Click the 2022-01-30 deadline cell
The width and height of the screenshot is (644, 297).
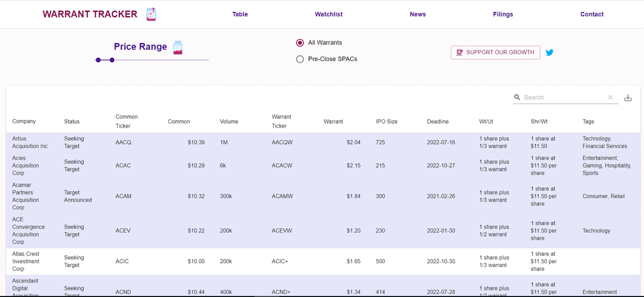[441, 231]
